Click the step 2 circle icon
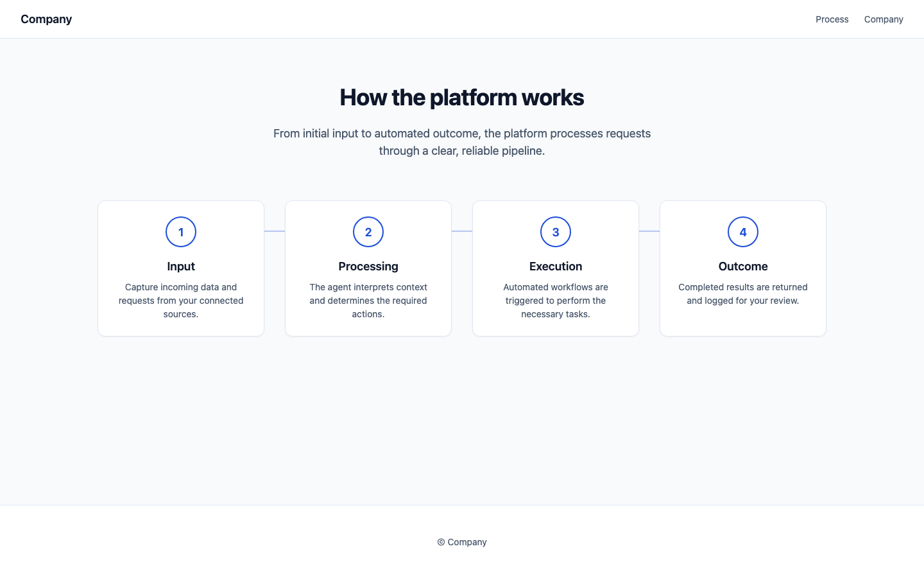Image resolution: width=924 pixels, height=578 pixels. 368,232
